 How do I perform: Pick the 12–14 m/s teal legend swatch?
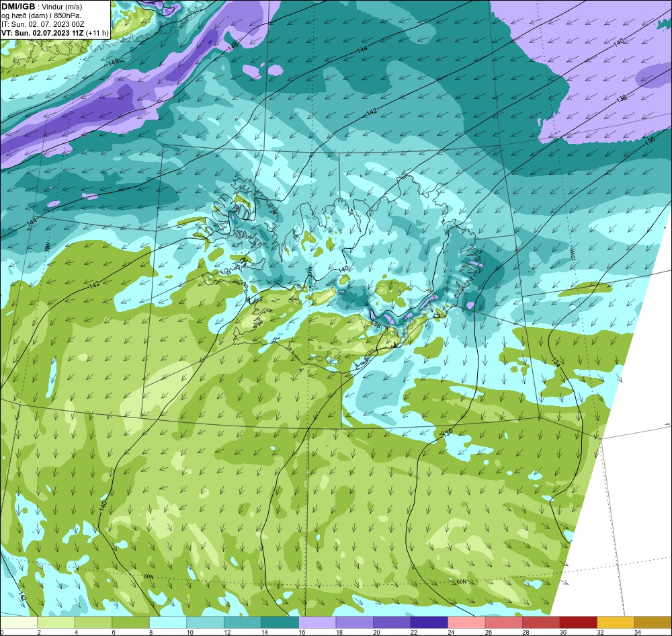click(x=243, y=623)
